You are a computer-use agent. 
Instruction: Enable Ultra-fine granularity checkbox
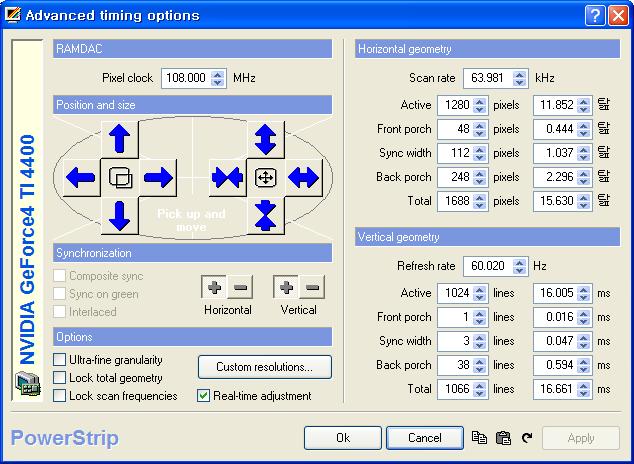click(61, 360)
